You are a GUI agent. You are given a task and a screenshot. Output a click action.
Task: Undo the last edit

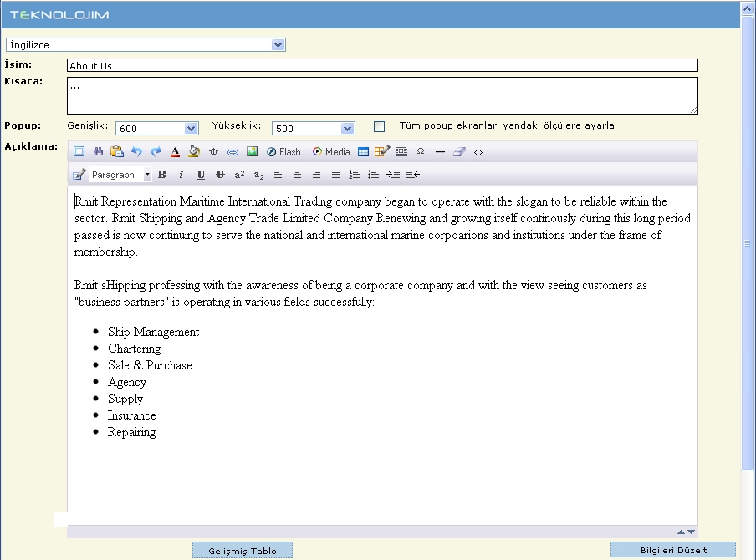pos(136,152)
